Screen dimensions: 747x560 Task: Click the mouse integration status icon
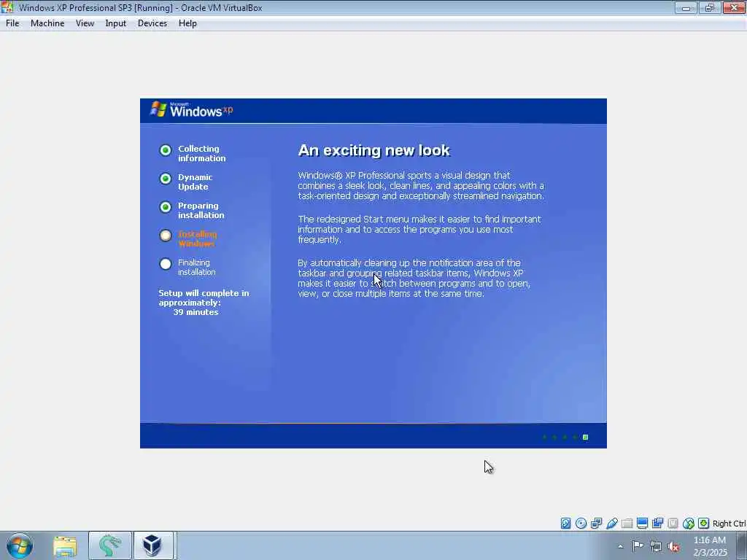(689, 524)
